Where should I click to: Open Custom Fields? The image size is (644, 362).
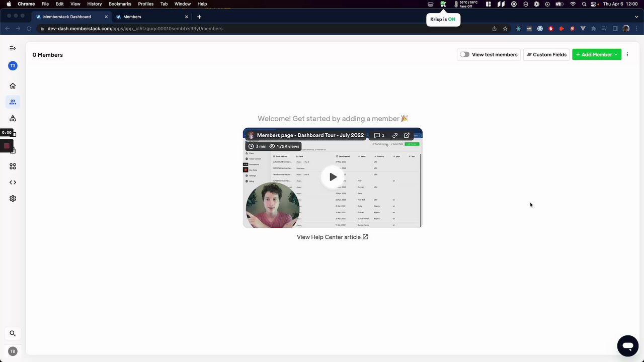pyautogui.click(x=546, y=54)
